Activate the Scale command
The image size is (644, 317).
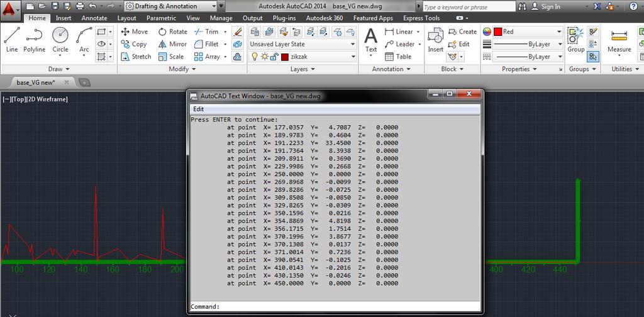coord(171,57)
